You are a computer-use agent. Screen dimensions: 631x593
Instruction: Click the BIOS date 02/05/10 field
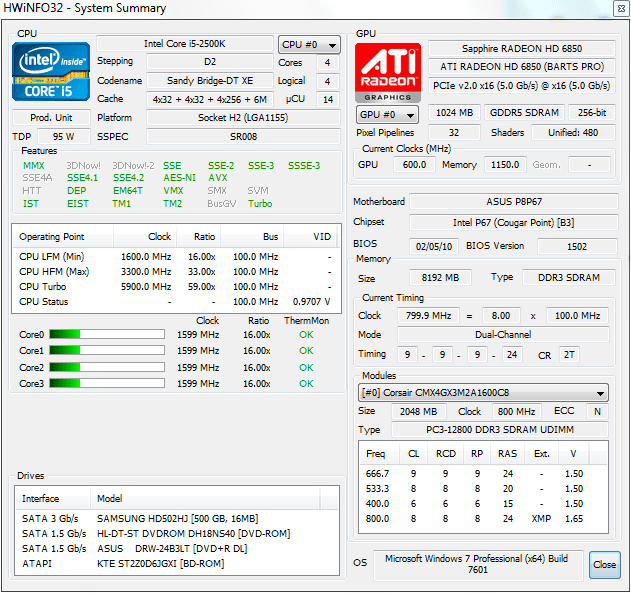click(434, 246)
